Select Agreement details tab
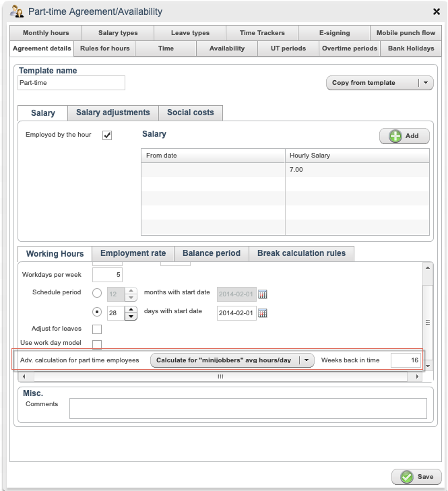This screenshot has width=448, height=491. [x=42, y=48]
